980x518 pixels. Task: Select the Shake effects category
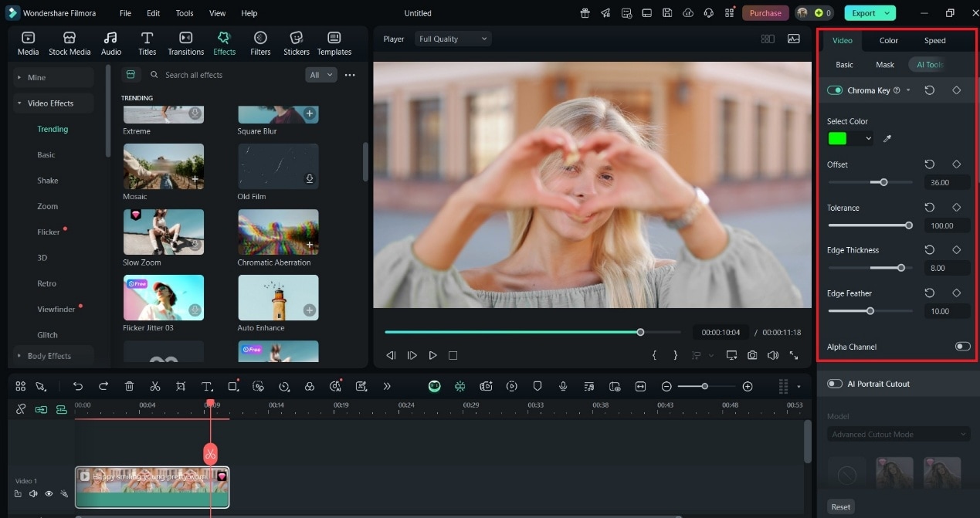48,181
